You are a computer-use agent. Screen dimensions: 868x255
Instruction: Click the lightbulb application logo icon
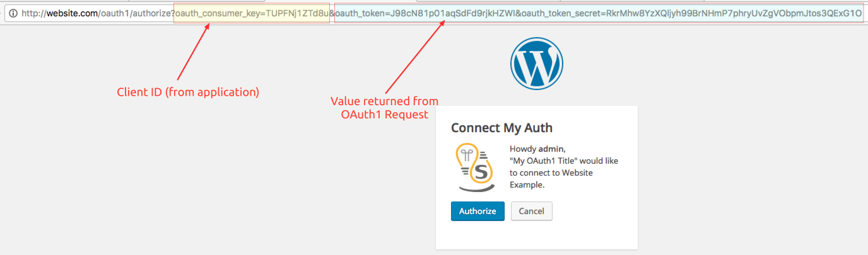(x=476, y=167)
